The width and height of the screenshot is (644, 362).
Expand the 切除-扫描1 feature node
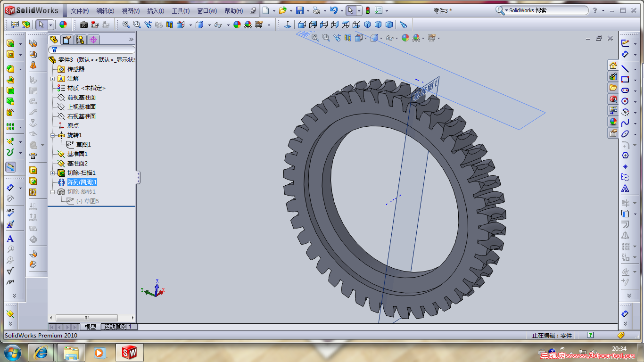[53, 173]
